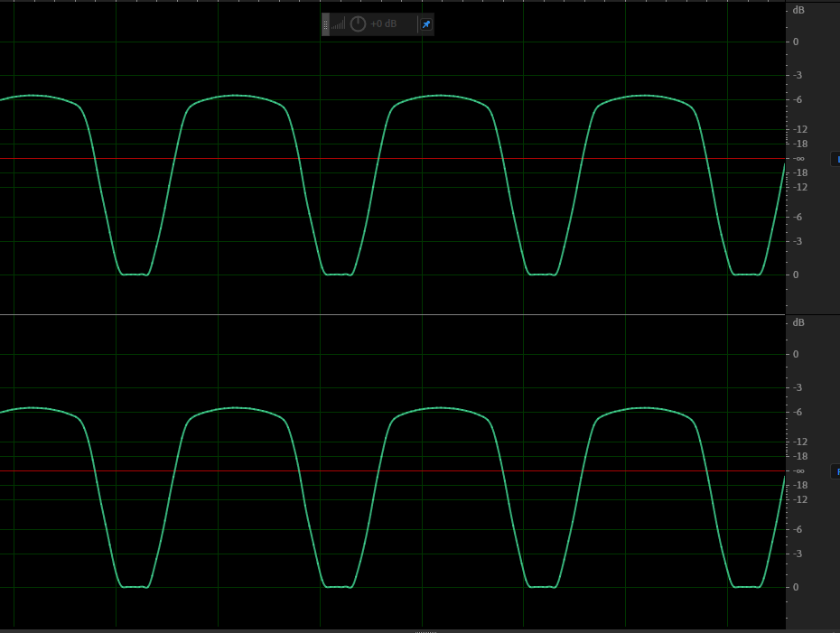Click the volume bars icon in HUD

[x=339, y=24]
